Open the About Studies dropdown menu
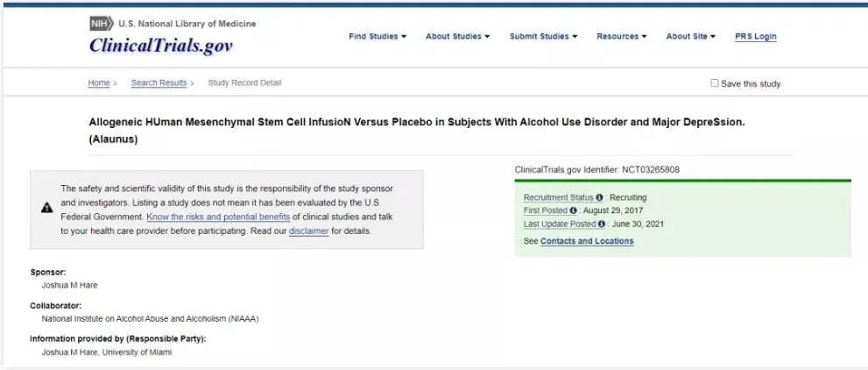The height and width of the screenshot is (370, 868). coord(457,37)
